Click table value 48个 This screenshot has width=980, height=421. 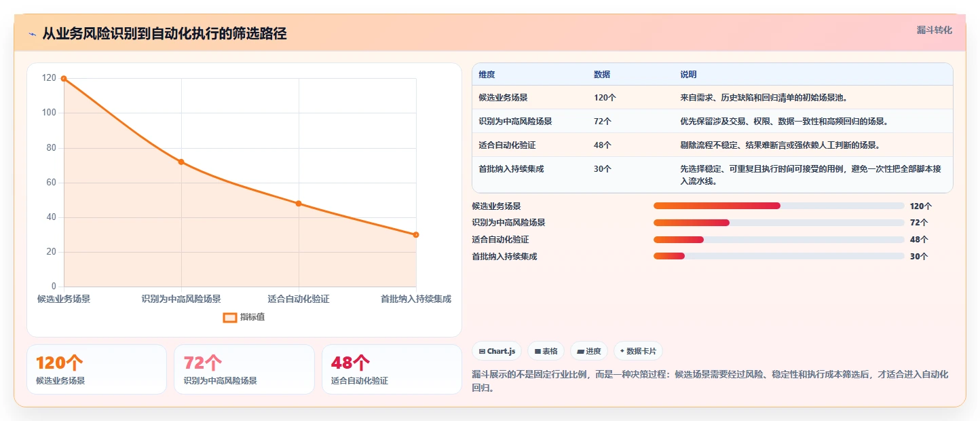tap(603, 145)
